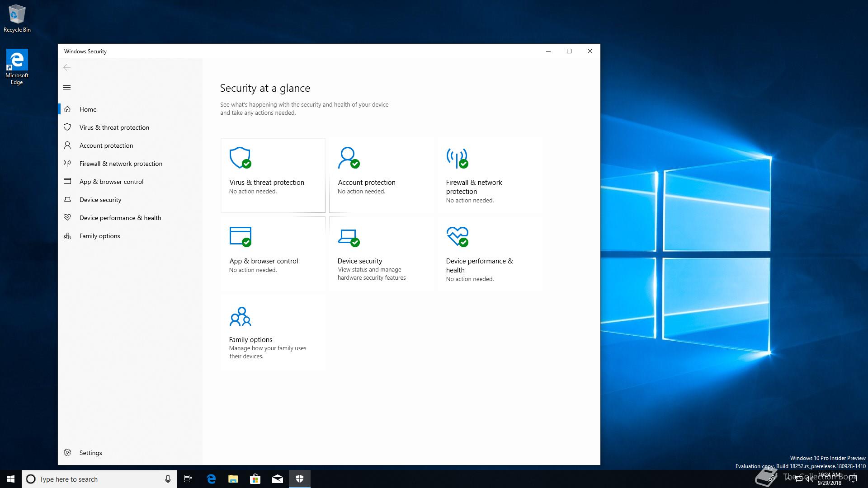Maximize the Windows Security window
The height and width of the screenshot is (488, 868).
point(569,51)
